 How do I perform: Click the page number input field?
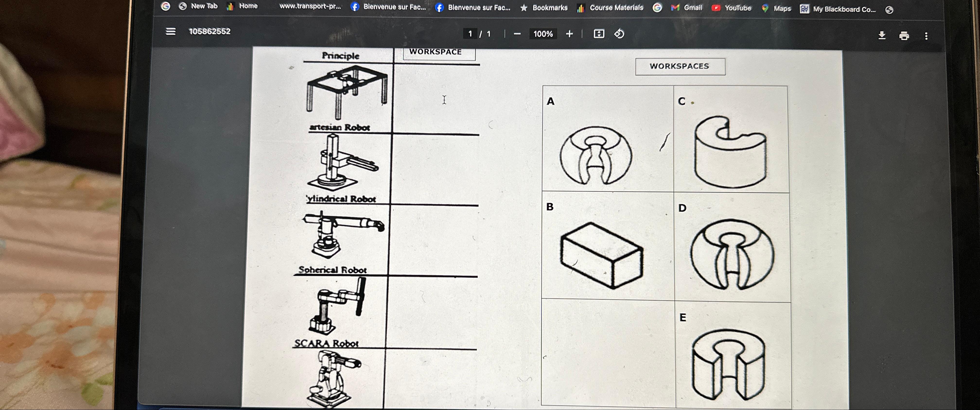click(470, 34)
